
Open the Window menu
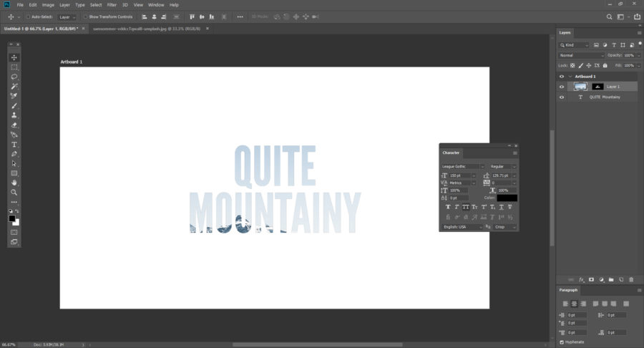(x=156, y=5)
